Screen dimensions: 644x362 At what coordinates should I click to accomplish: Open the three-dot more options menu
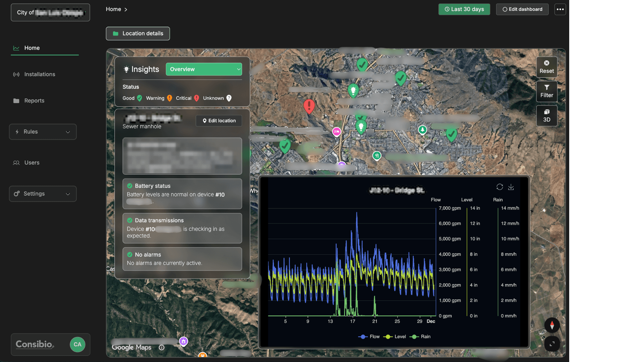560,9
